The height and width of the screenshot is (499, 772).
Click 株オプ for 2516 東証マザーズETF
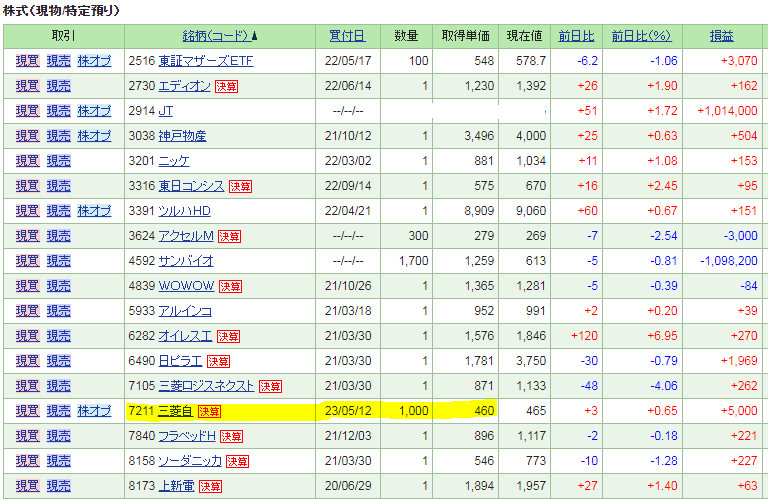pyautogui.click(x=94, y=61)
